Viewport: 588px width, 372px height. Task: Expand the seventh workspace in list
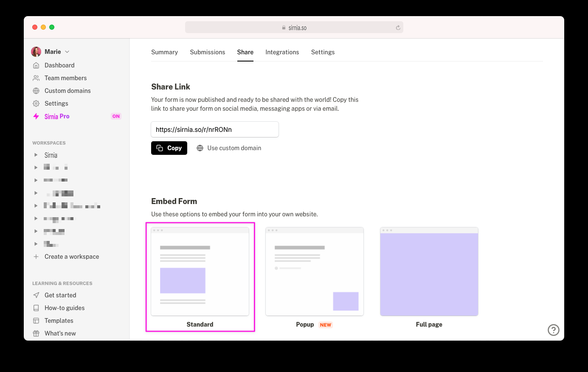[36, 231]
